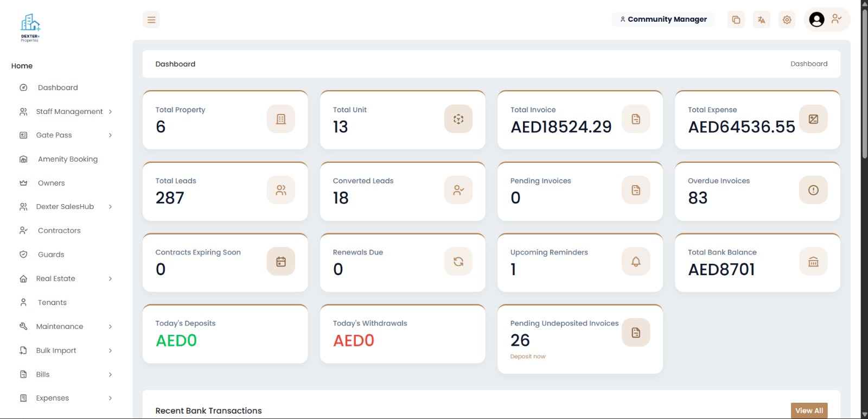The image size is (868, 419).
Task: Click the Total Expense chart icon
Action: point(813,119)
